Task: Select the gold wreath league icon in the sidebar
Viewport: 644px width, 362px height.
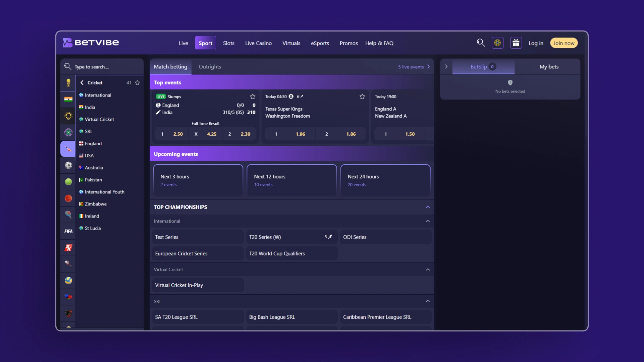Action: pyautogui.click(x=68, y=116)
